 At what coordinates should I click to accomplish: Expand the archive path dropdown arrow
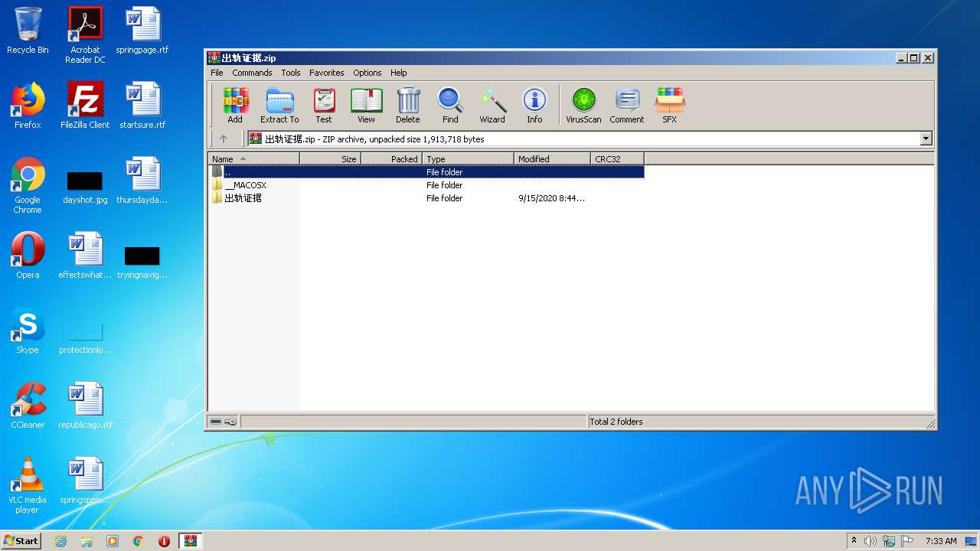point(926,139)
